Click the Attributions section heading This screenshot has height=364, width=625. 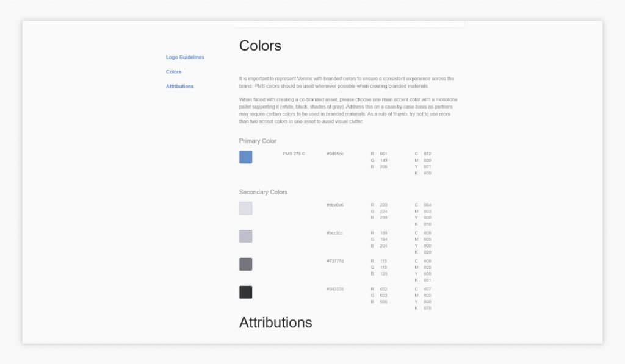coord(275,323)
